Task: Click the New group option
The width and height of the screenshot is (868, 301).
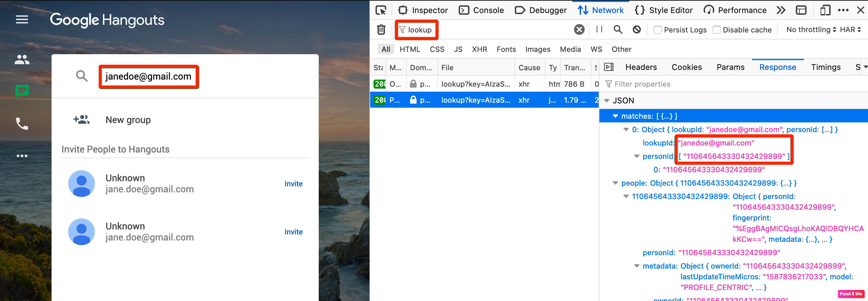Action: point(128,120)
